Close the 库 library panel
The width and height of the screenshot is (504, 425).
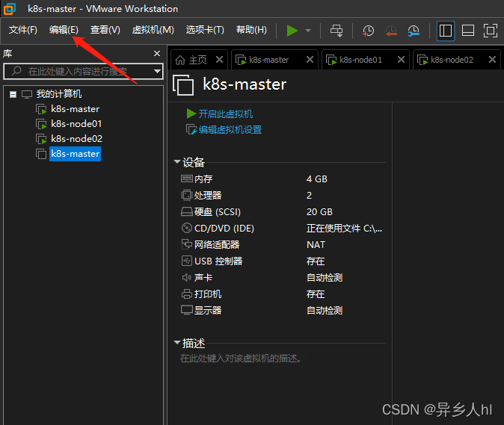[x=157, y=53]
